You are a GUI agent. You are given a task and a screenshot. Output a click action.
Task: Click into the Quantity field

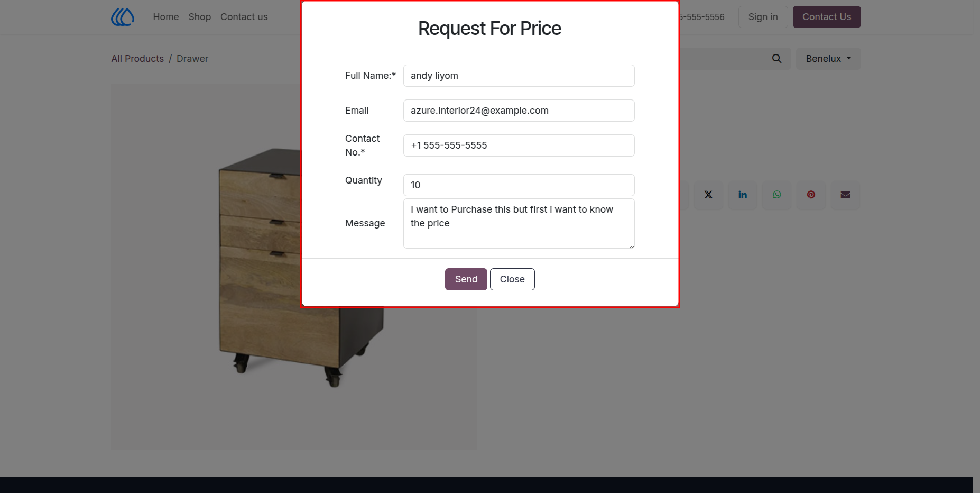pos(519,185)
